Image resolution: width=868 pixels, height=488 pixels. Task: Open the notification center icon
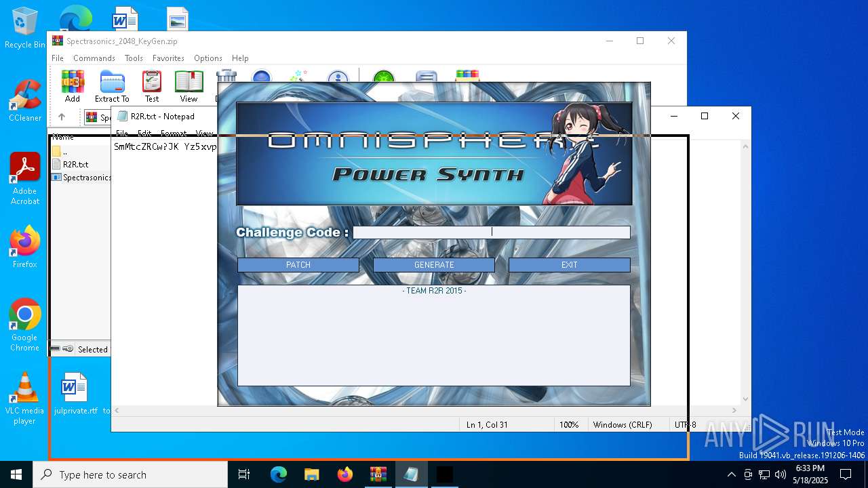pos(846,474)
